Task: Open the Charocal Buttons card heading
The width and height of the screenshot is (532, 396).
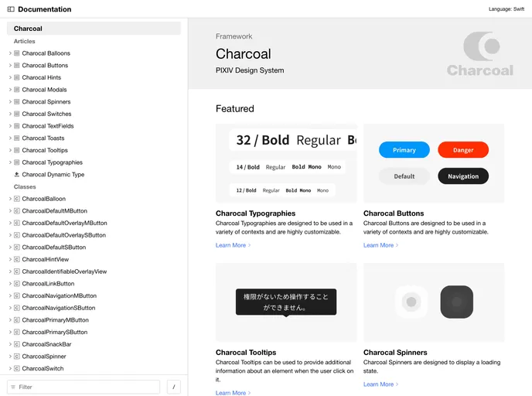Action: point(394,213)
